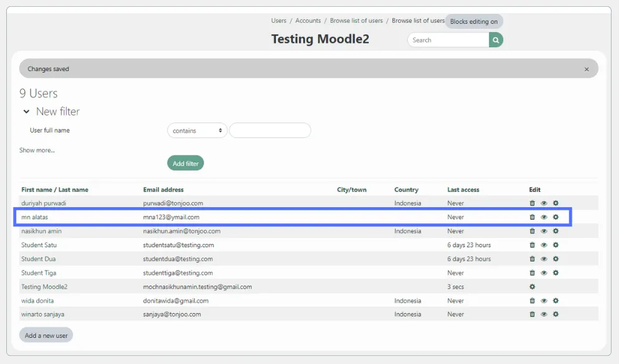Screen dimensions: 619x364
Task: Click the search magnifier icon
Action: (494, 39)
